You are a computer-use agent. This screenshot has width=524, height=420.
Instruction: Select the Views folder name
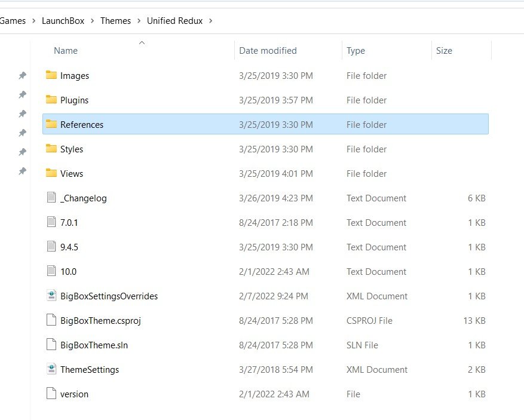coord(72,174)
